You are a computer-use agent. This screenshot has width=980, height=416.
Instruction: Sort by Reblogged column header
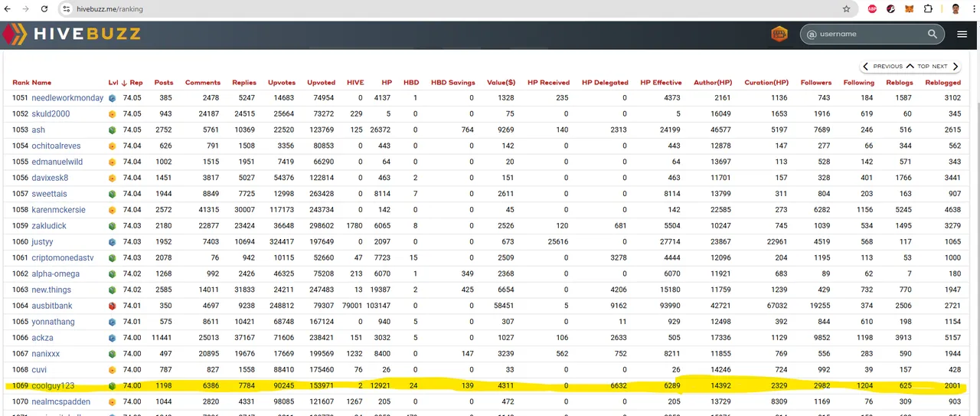point(942,83)
